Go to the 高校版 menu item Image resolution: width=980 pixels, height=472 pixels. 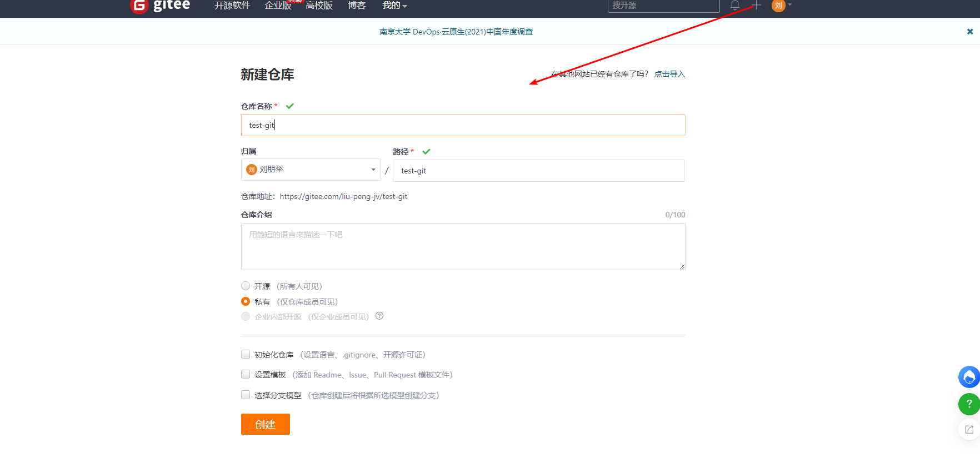(x=319, y=6)
